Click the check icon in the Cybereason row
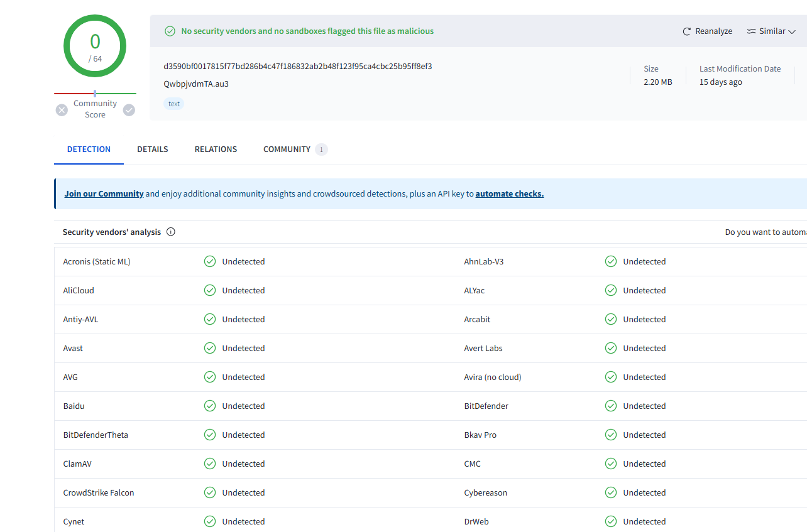This screenshot has width=807, height=532. [x=611, y=492]
